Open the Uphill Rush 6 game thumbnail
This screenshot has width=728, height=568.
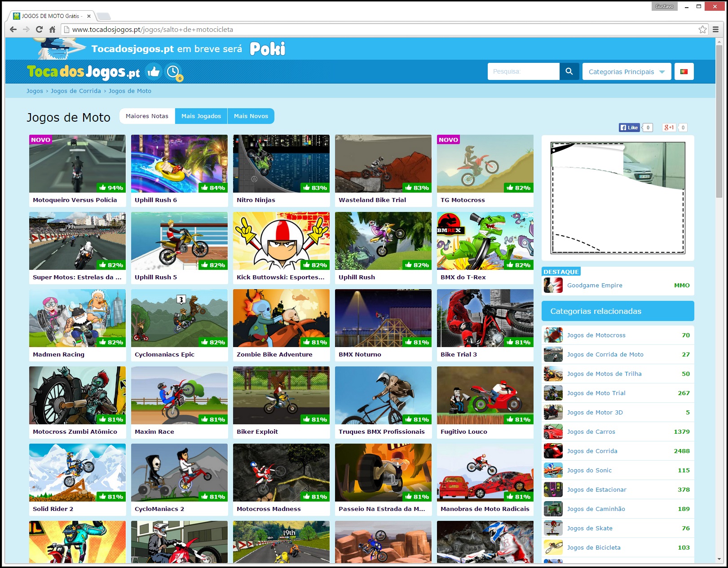point(179,164)
